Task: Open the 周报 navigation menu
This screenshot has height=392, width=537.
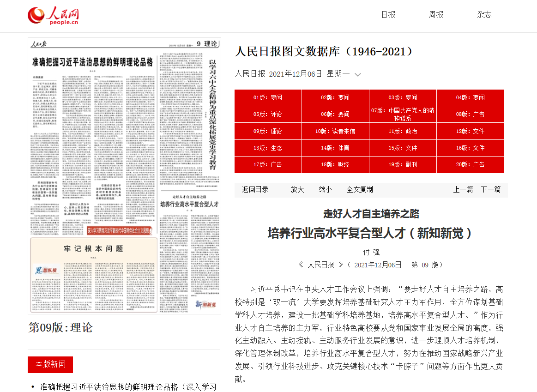Action: coord(436,15)
